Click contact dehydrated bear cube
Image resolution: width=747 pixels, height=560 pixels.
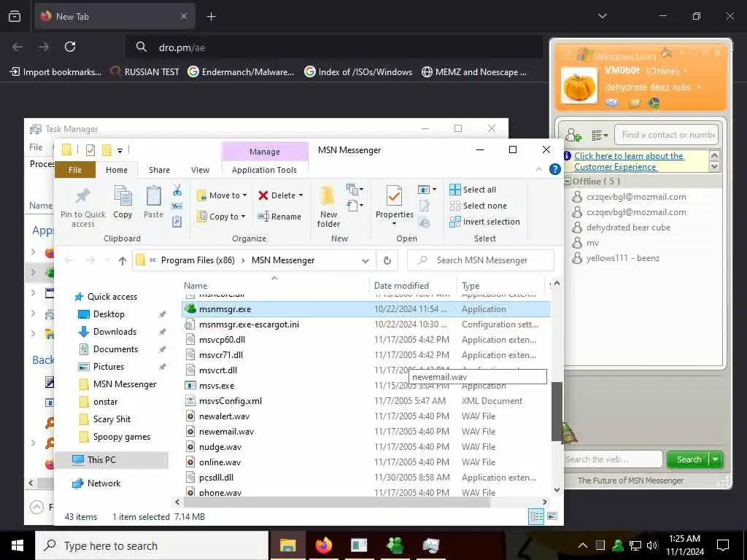(628, 227)
